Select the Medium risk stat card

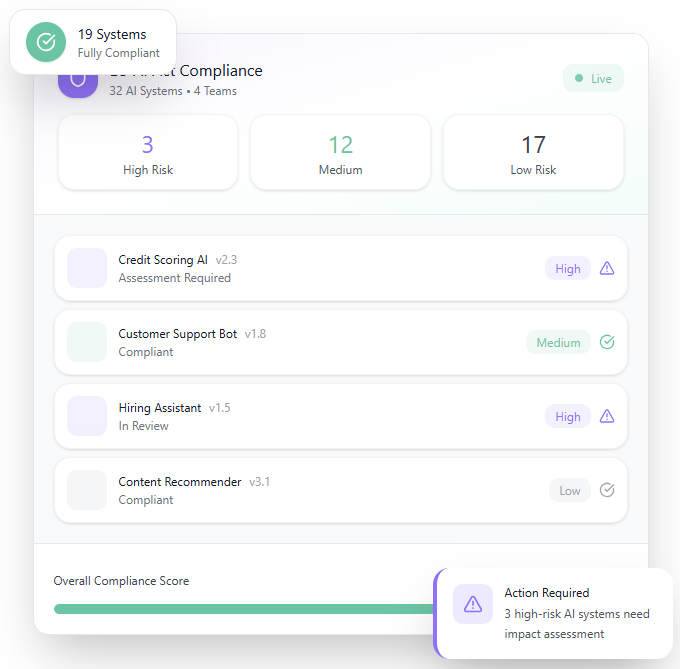[x=340, y=152]
